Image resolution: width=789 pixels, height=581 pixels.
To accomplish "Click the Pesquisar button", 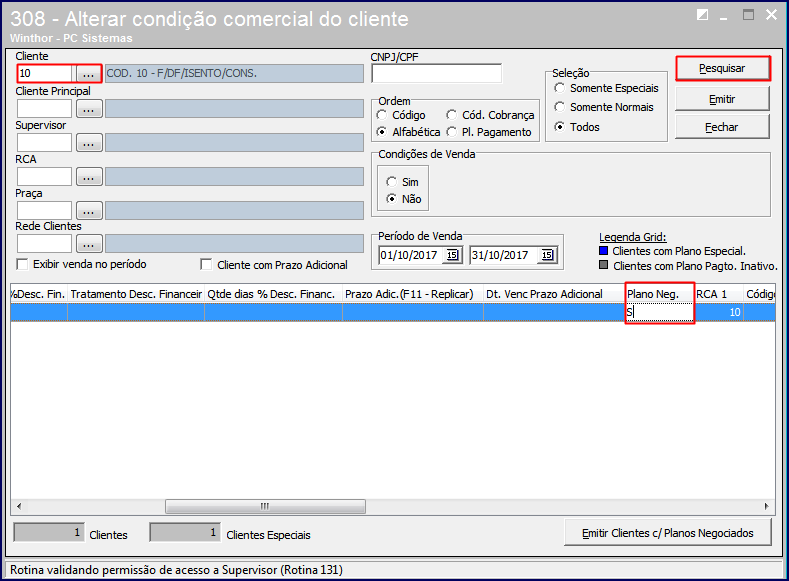I will tap(722, 68).
